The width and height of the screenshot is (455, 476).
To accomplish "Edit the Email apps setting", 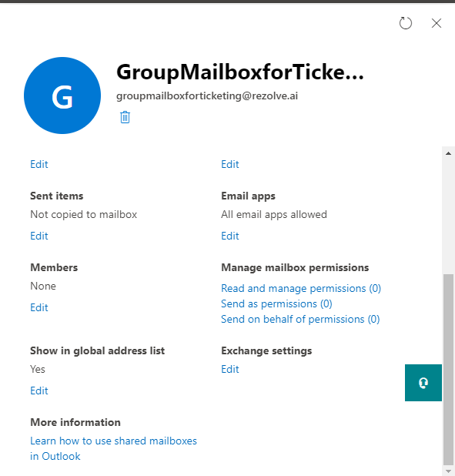I will coord(230,236).
